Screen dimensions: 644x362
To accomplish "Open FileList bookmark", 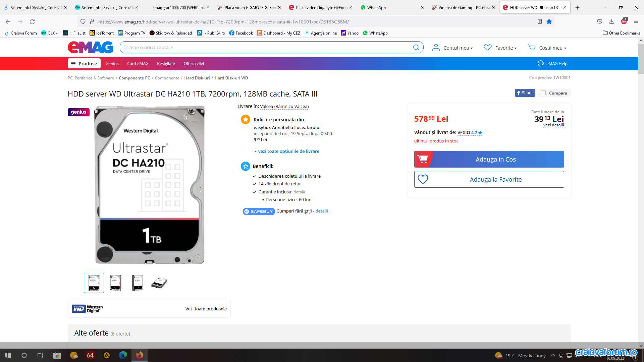I will tap(74, 33).
